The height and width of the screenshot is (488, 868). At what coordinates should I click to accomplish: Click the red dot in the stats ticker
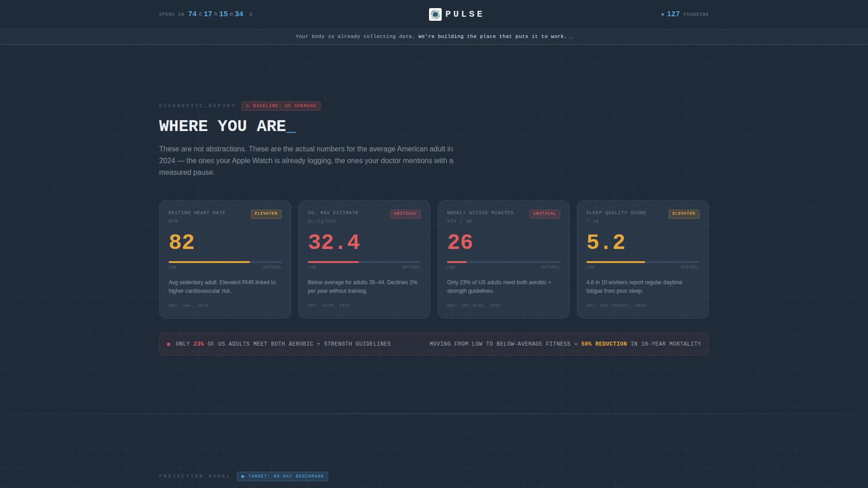[169, 344]
